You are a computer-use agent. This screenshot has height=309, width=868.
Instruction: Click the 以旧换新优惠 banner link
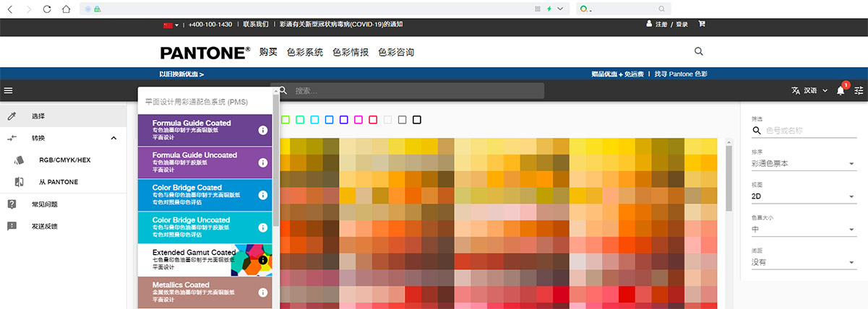(x=181, y=74)
